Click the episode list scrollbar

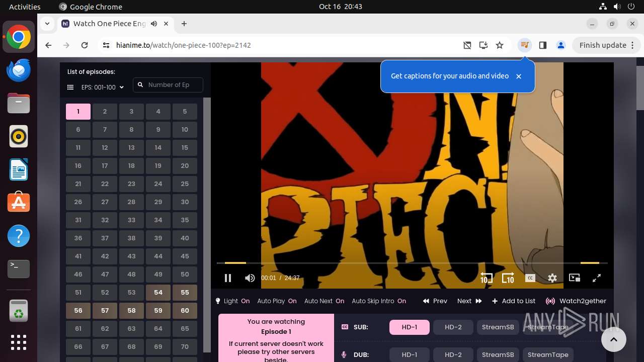pos(207,225)
